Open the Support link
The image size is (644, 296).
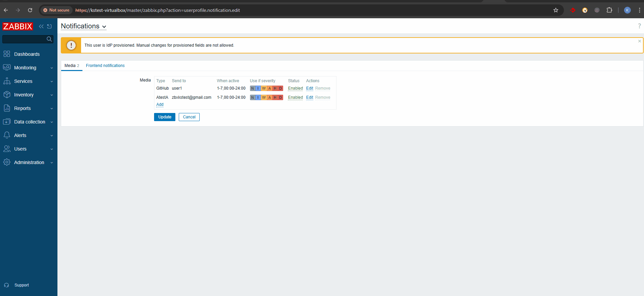click(x=22, y=285)
